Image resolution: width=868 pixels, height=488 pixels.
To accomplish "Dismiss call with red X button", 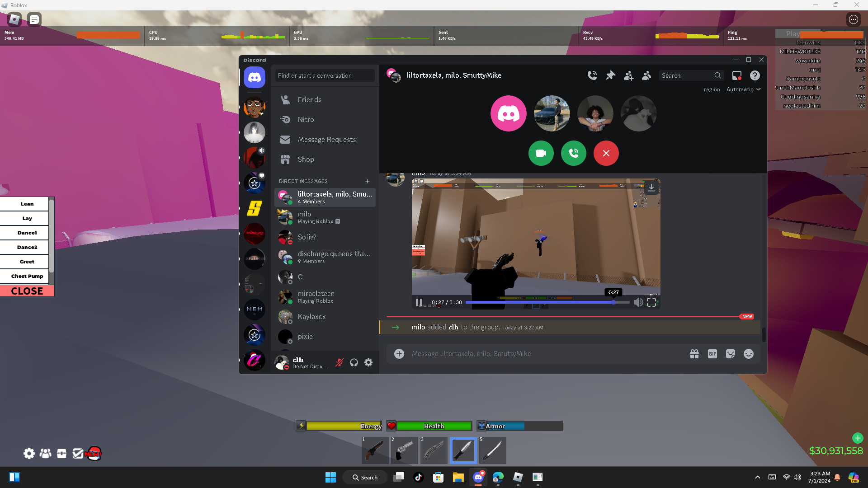I will pyautogui.click(x=606, y=153).
